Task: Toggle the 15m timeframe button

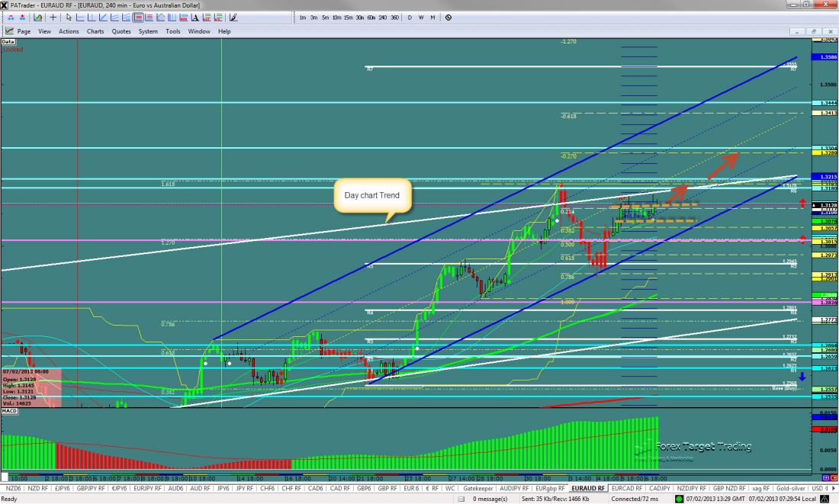Action: tap(348, 18)
